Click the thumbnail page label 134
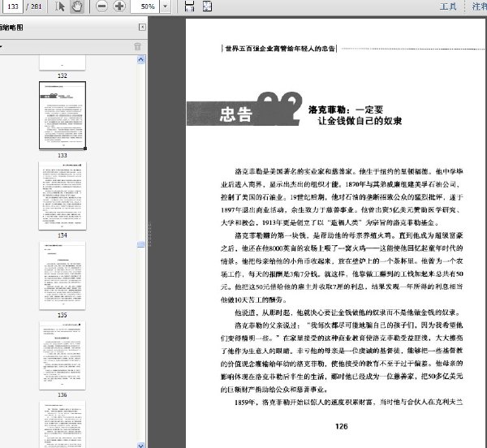 (62, 235)
